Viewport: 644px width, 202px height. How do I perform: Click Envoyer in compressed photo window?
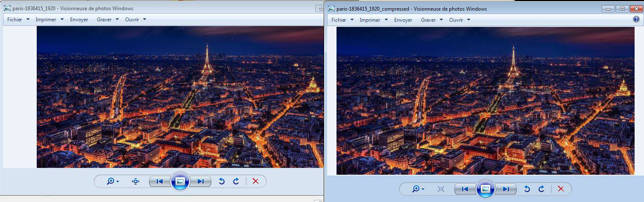403,20
